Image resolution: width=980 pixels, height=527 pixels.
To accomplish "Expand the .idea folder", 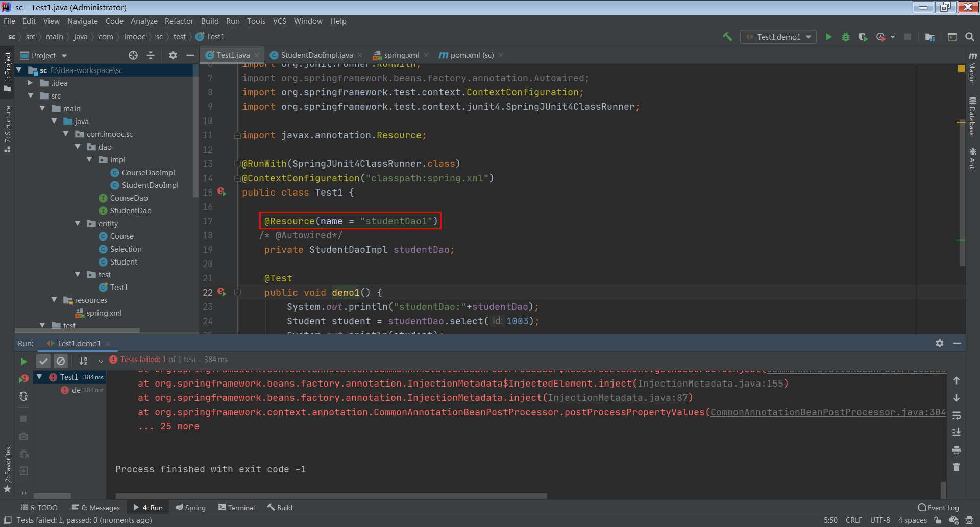I will pyautogui.click(x=30, y=83).
